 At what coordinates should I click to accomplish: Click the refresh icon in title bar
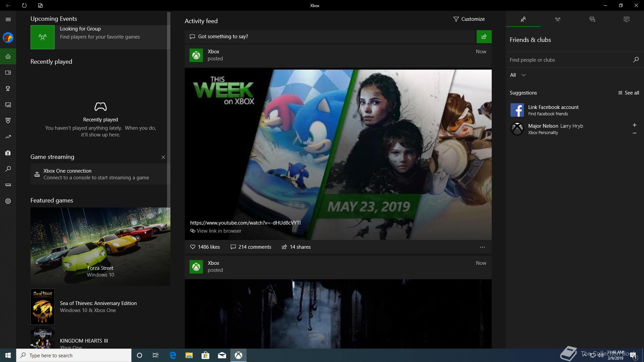coord(24,5)
